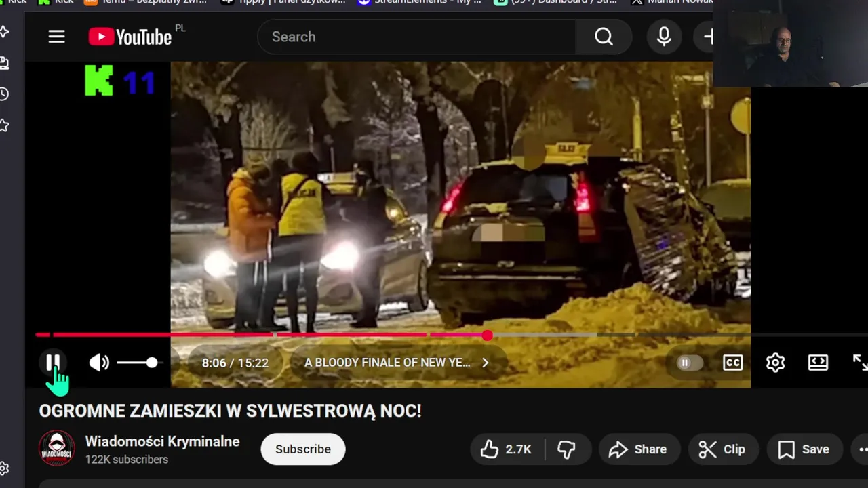Viewport: 868px width, 488px height.
Task: Open chapter 'A BLOODY FINALE OF NEW YE...'
Action: click(387, 363)
